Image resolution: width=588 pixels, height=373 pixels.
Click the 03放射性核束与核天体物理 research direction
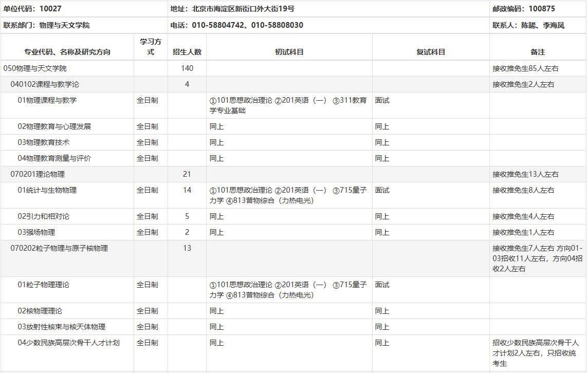[x=62, y=327]
